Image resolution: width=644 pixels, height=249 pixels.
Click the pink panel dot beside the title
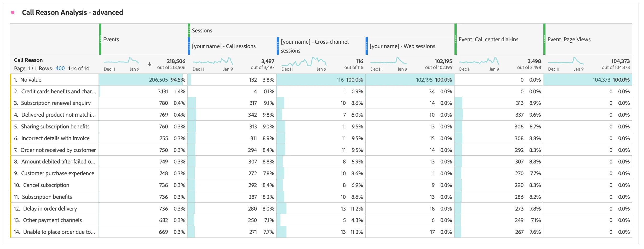coord(13,12)
